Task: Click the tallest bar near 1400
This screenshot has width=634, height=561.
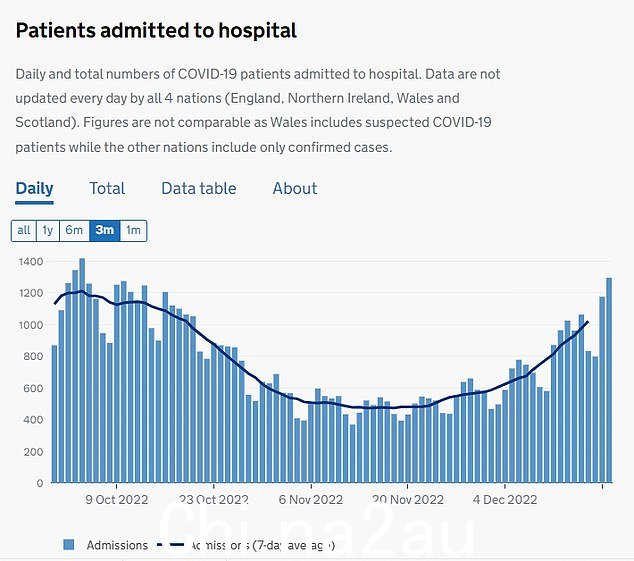Action: click(82, 370)
